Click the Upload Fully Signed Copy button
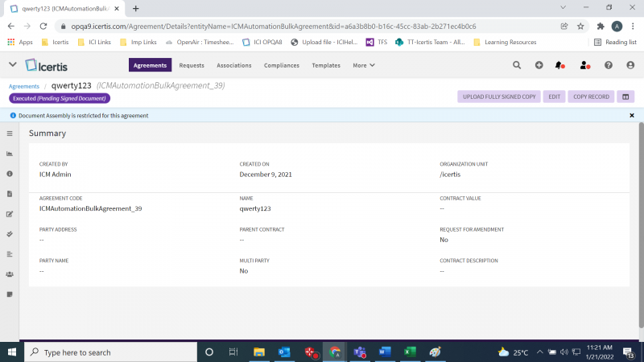The width and height of the screenshot is (644, 362). [x=499, y=97]
